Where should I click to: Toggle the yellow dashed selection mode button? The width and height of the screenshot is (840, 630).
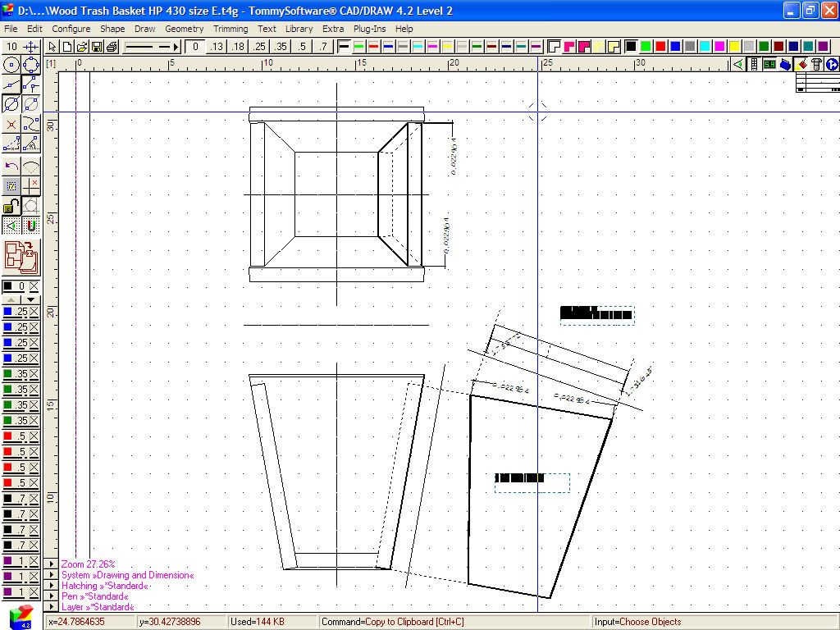[11, 186]
